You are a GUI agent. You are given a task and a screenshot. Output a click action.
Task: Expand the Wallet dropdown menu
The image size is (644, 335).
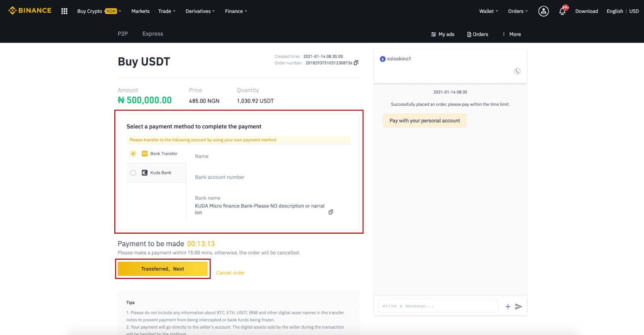(x=488, y=11)
